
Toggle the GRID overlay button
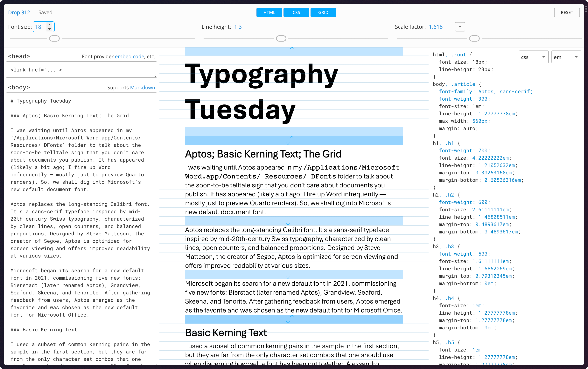click(x=323, y=12)
